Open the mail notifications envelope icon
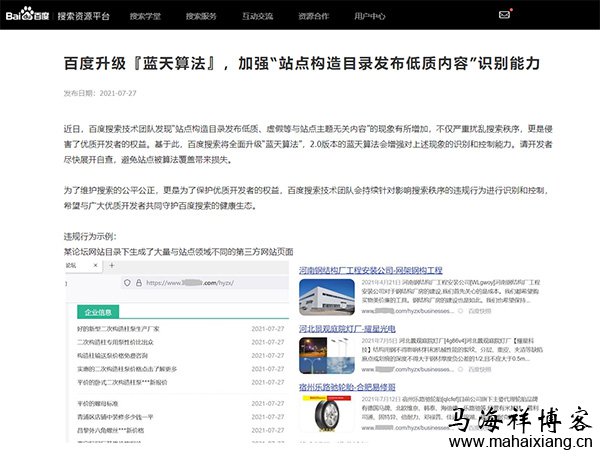Viewport: 600px width, 459px height. (504, 15)
